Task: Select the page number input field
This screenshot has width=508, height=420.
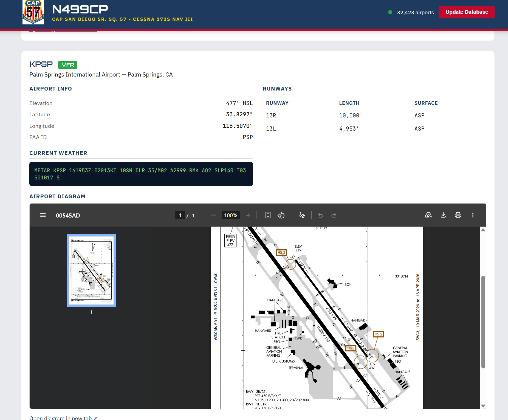Action: click(x=180, y=215)
